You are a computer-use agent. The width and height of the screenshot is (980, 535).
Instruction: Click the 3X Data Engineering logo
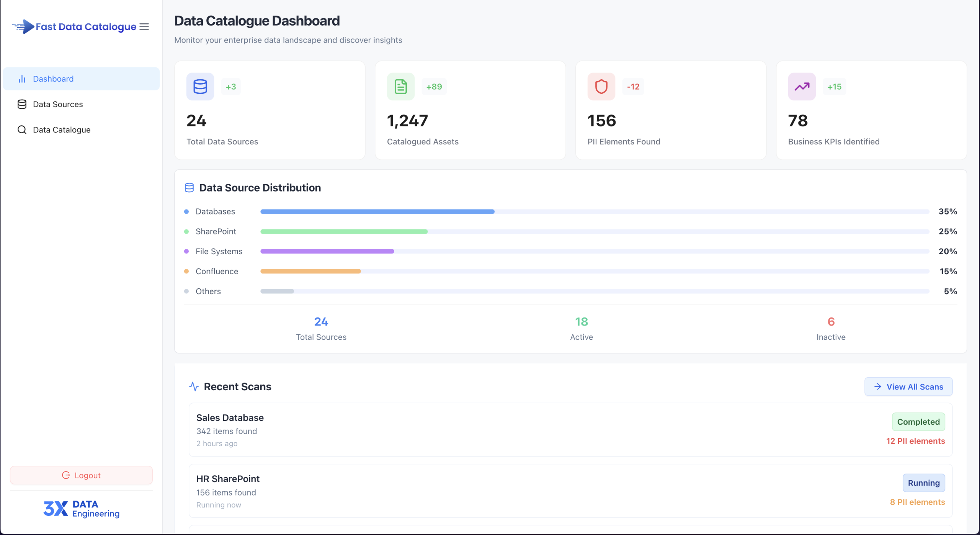pos(81,508)
